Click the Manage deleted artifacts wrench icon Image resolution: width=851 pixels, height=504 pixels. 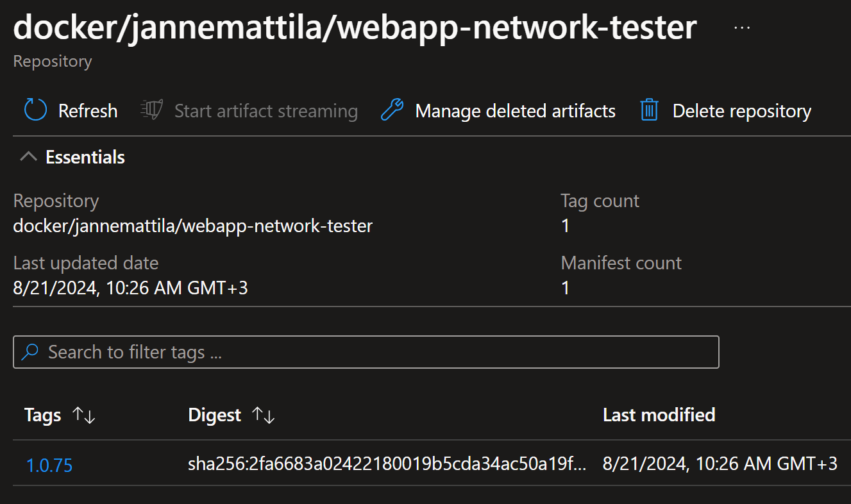tap(392, 110)
